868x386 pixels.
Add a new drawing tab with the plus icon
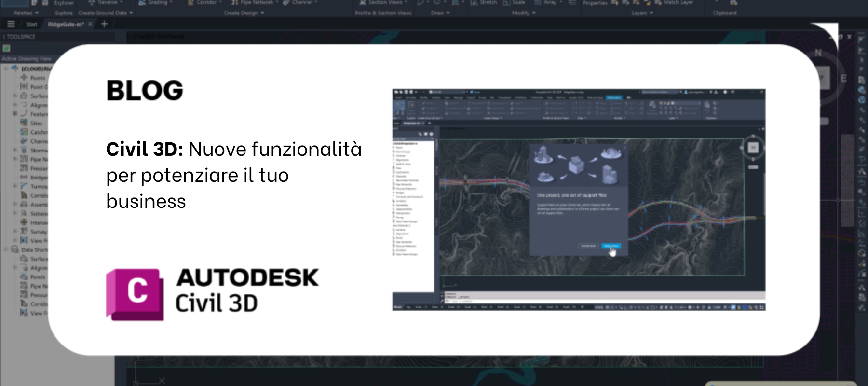tap(104, 24)
